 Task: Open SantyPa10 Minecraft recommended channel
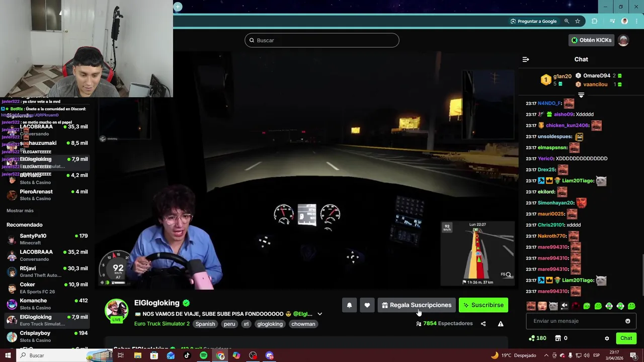point(47,239)
